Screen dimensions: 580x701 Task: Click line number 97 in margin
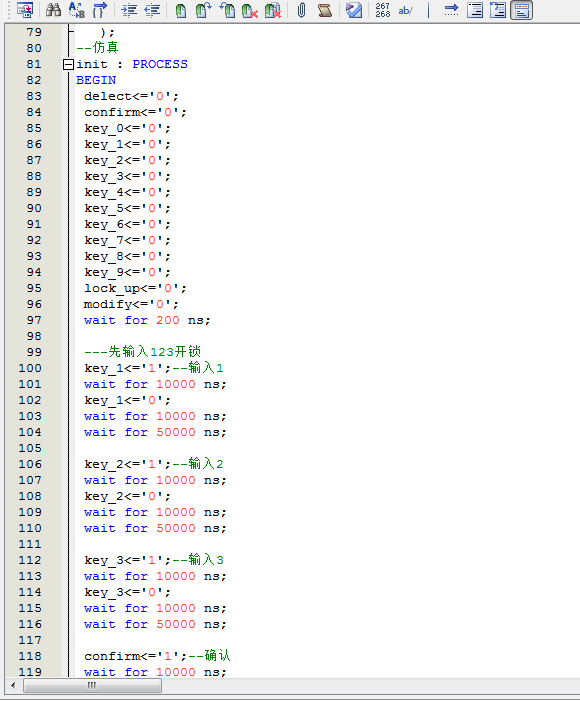click(x=34, y=320)
